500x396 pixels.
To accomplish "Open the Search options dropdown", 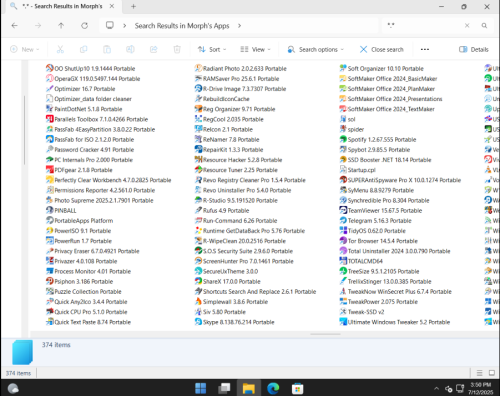I will click(315, 49).
